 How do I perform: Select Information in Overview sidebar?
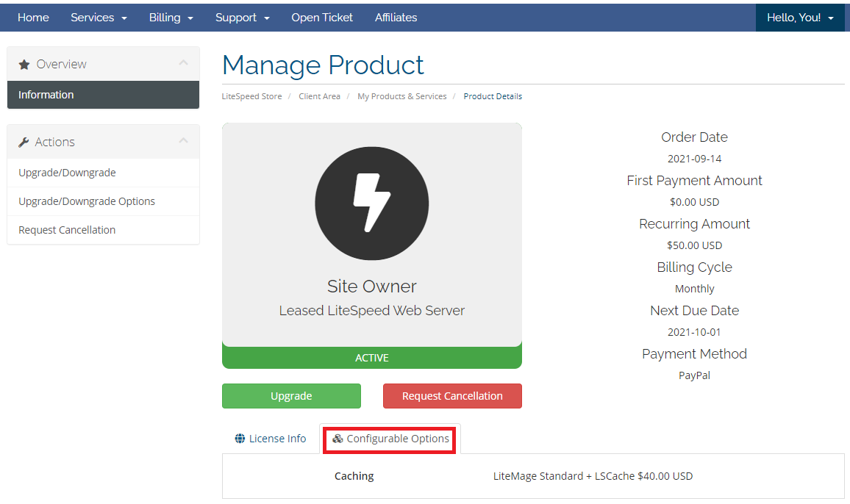(x=103, y=95)
